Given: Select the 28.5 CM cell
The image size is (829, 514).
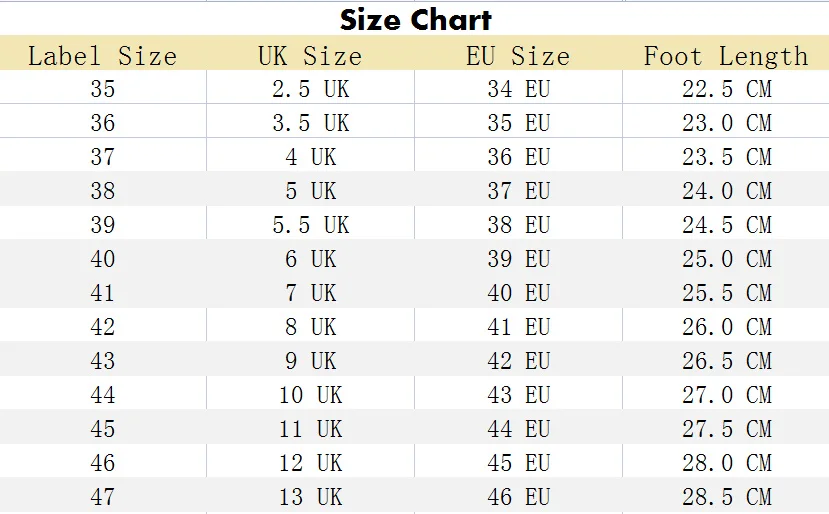Looking at the screenshot, I should tap(726, 497).
